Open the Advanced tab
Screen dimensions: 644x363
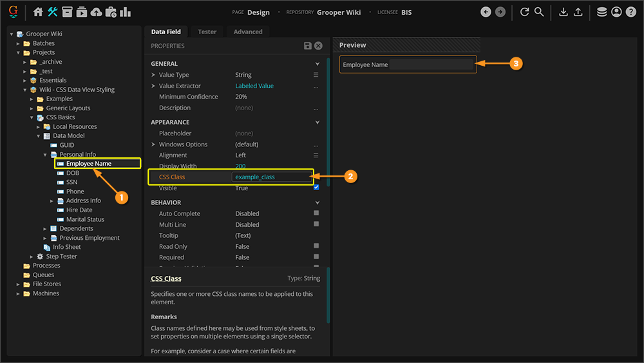click(x=248, y=32)
